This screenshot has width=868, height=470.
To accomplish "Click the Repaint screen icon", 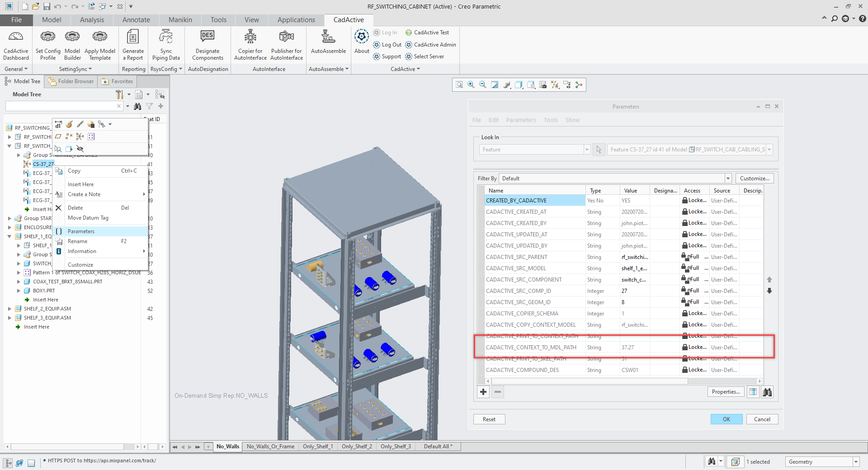I will tap(495, 85).
